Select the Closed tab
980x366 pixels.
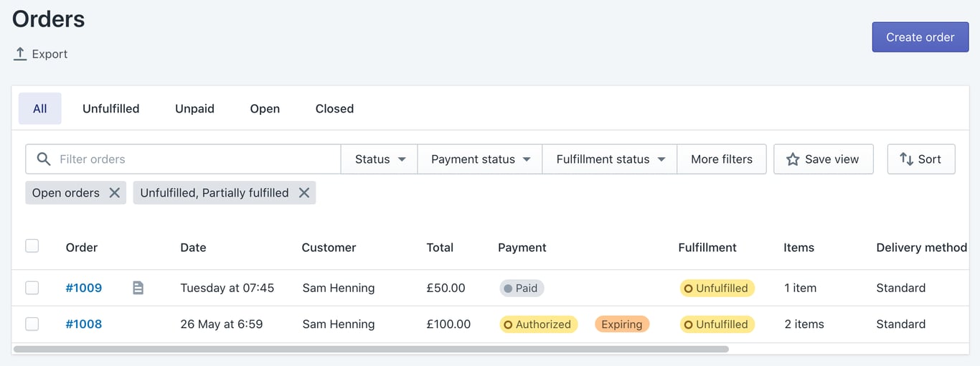(x=334, y=109)
